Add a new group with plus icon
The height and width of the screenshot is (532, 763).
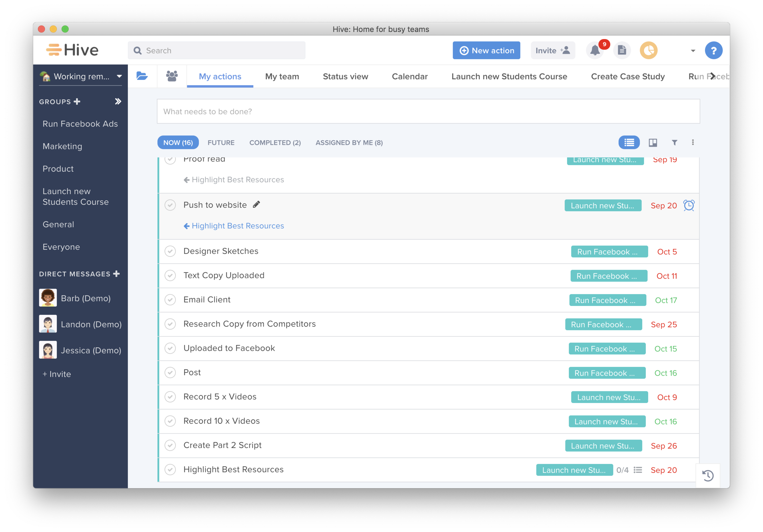pyautogui.click(x=77, y=102)
